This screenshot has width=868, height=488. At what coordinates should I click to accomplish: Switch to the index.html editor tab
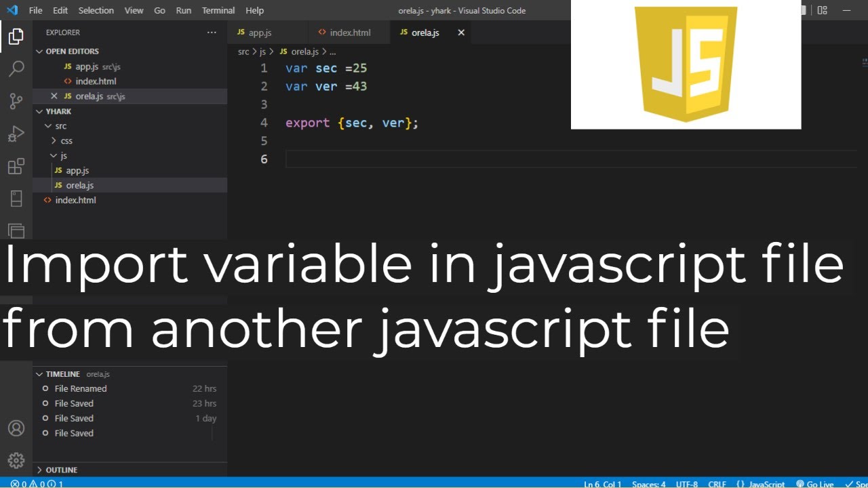[349, 33]
